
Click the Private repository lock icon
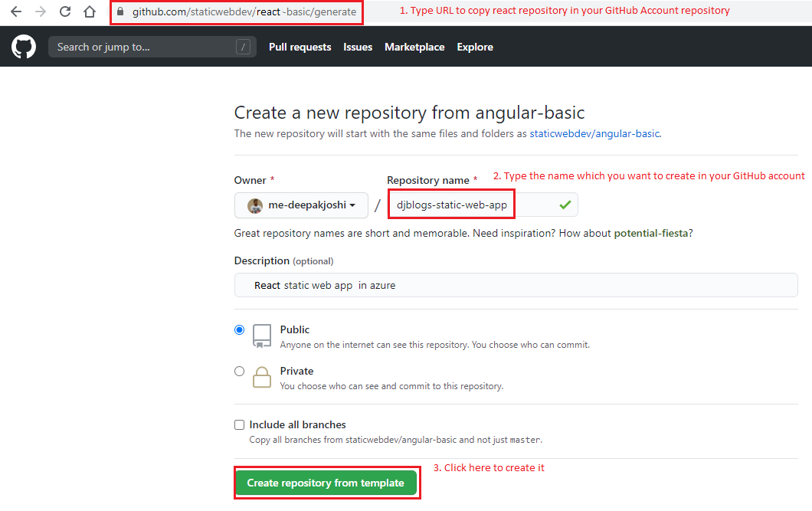pyautogui.click(x=262, y=378)
